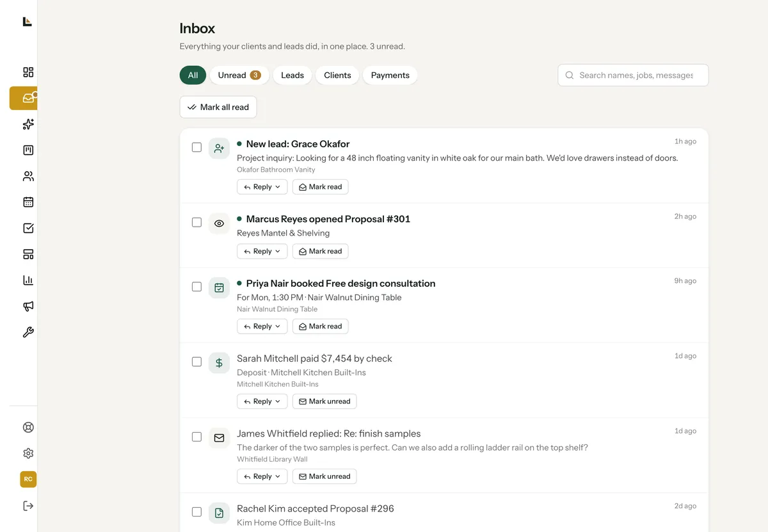The height and width of the screenshot is (532, 768).
Task: Mark Priya Nair booking as read
Action: [x=321, y=326]
